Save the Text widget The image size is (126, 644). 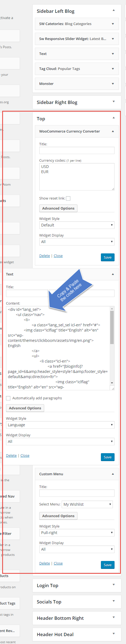coord(107,457)
